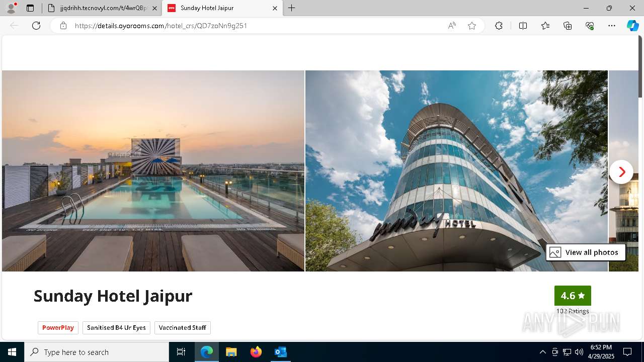Click the Sanitised B4 Ur Eyes tag
Screen dimensions: 644x362
tap(116, 328)
